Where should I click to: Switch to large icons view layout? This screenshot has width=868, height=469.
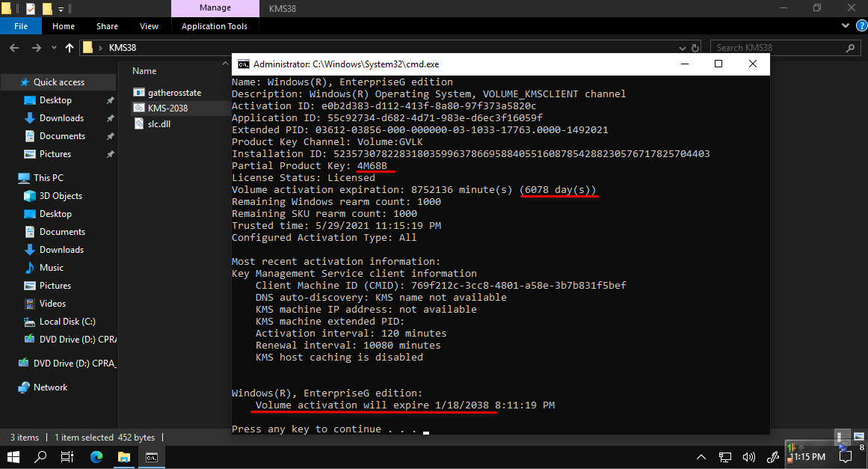pos(858,437)
